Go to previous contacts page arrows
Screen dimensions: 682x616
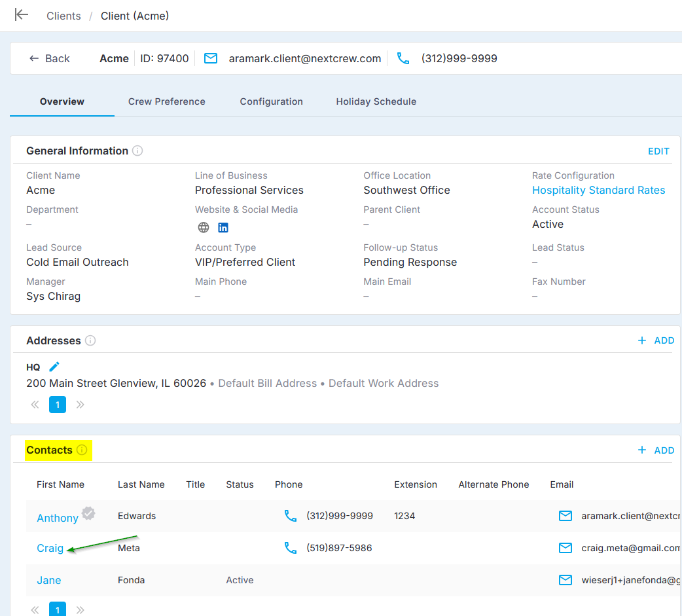click(x=35, y=610)
